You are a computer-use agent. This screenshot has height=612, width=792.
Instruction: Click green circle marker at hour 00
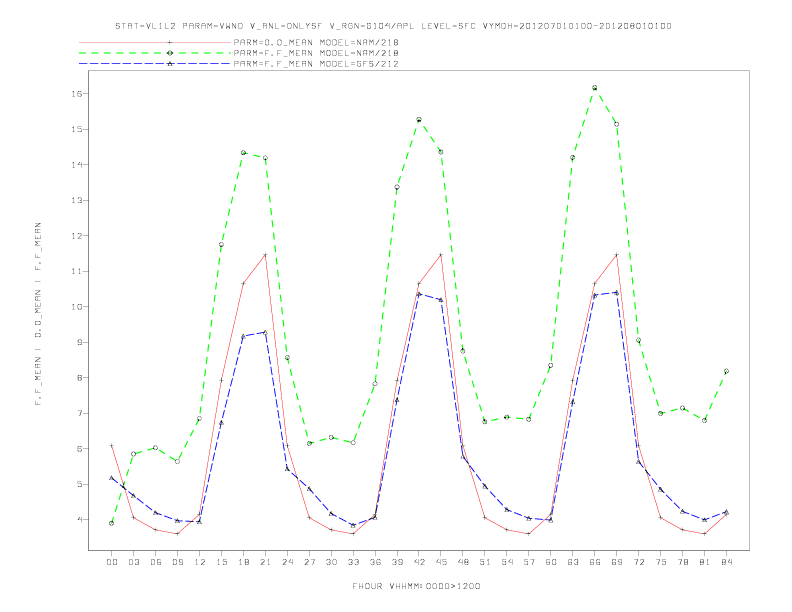[x=112, y=523]
